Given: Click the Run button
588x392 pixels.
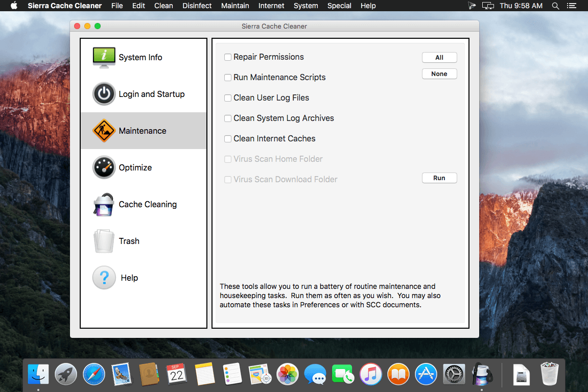Looking at the screenshot, I should (439, 178).
